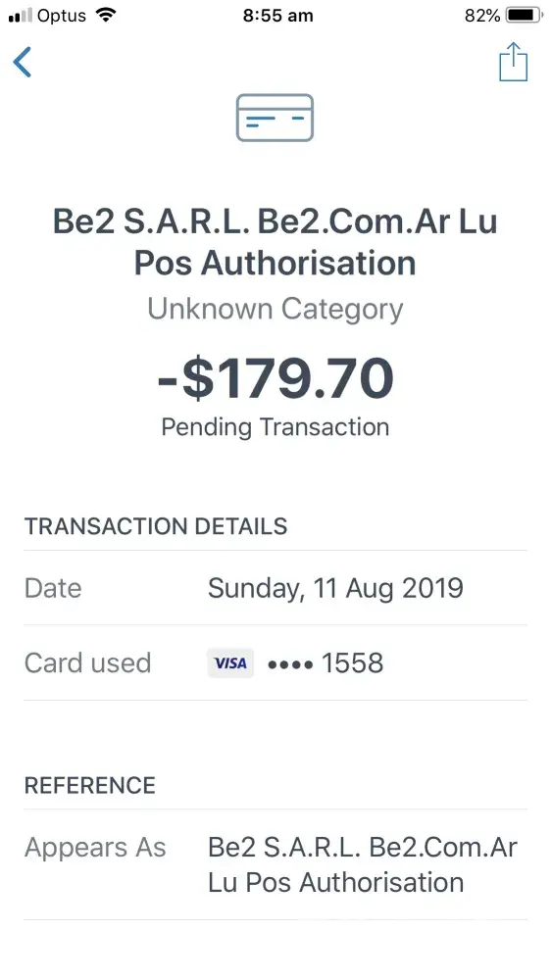Tap the back chevron arrow
Viewport: 551px width, 980px height.
click(x=22, y=63)
